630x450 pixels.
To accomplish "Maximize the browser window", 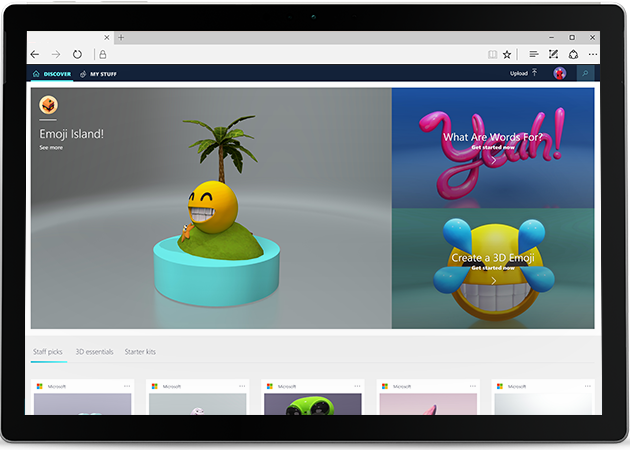I will click(572, 37).
